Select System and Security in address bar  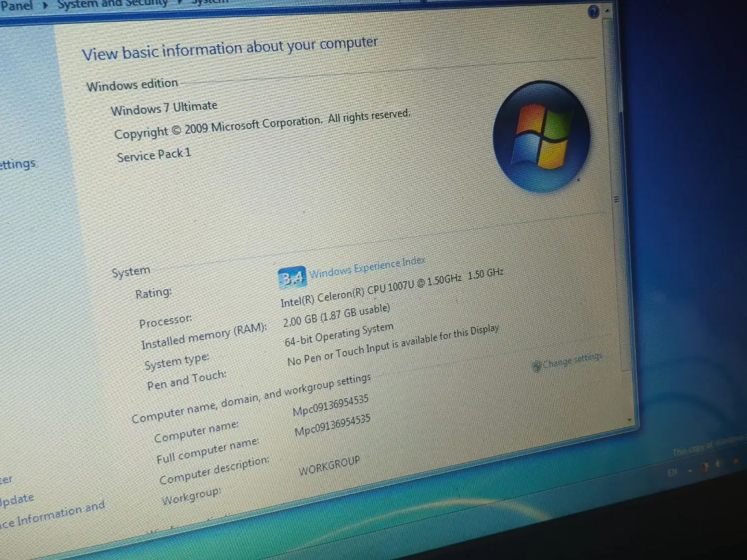coord(113,4)
